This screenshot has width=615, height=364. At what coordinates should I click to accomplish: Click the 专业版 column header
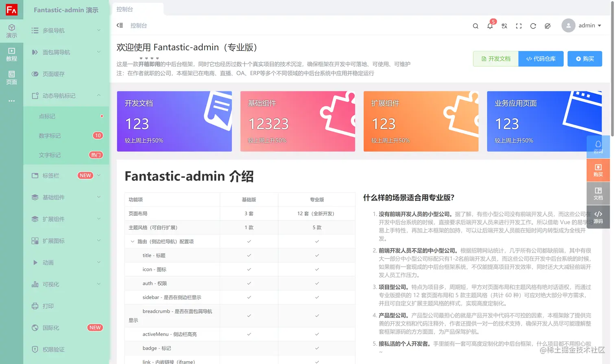(x=317, y=199)
